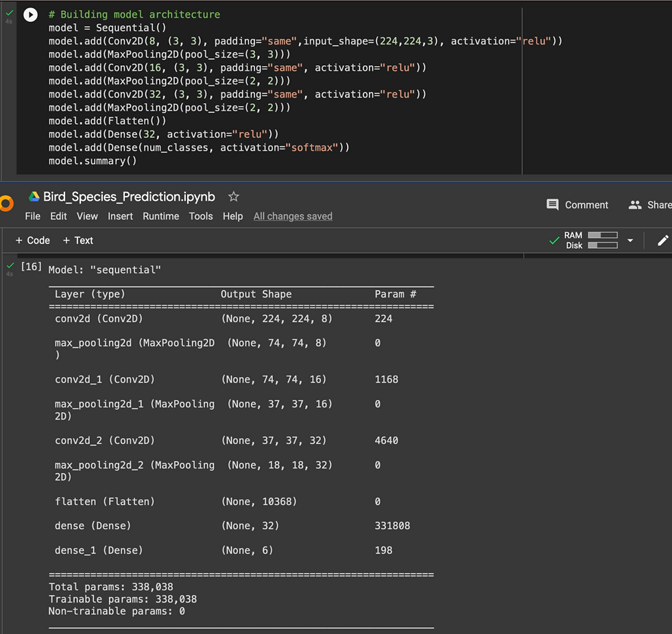Image resolution: width=672 pixels, height=634 pixels.
Task: Click the model.add(Flatten()) code line
Action: click(x=107, y=121)
